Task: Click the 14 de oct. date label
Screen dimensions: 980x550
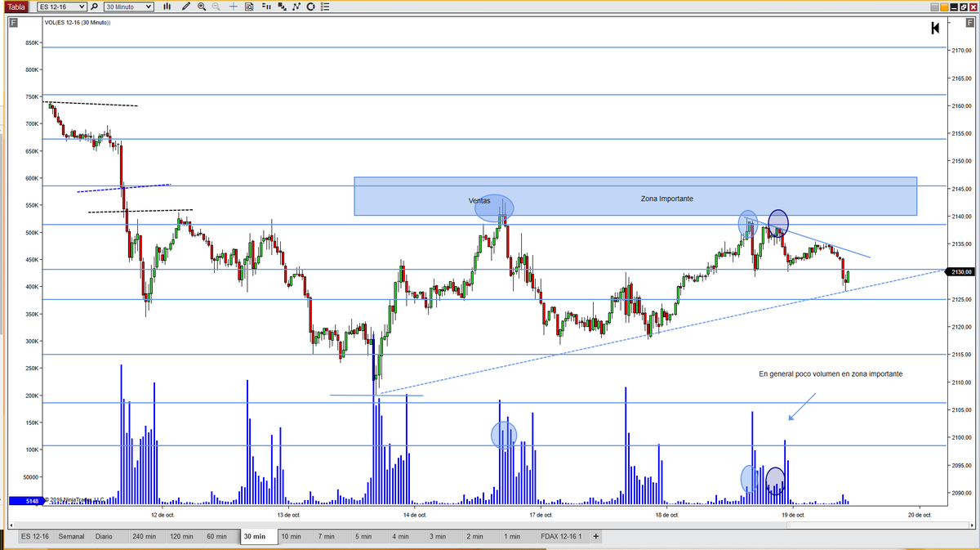Action: [x=415, y=515]
